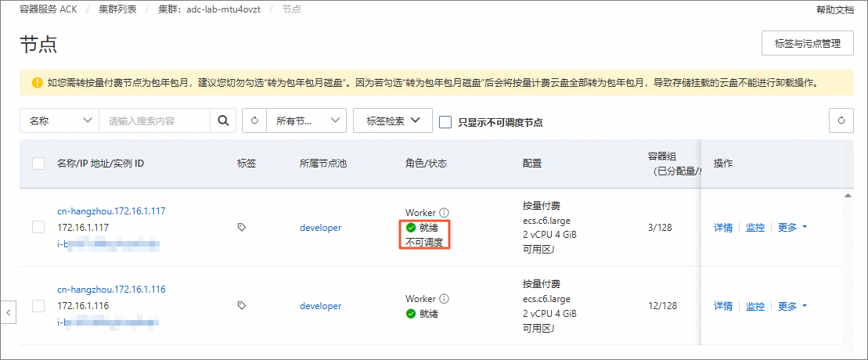Open the 所有节... node pool dropdown

click(x=307, y=121)
